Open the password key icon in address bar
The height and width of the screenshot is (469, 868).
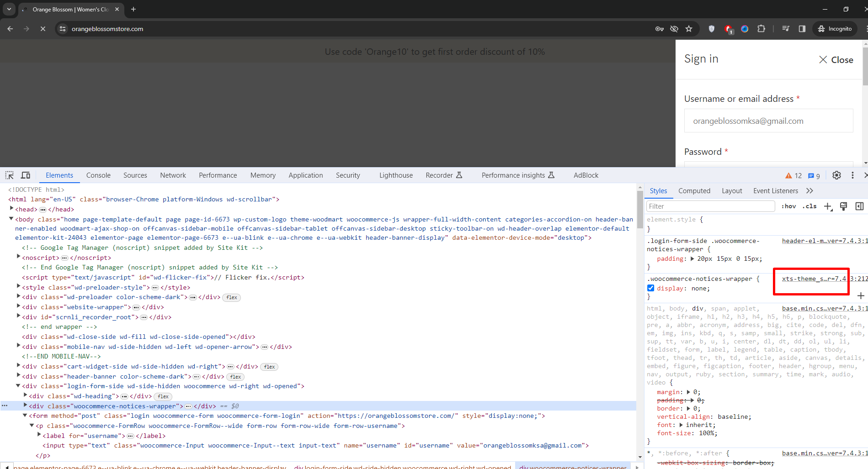[660, 29]
